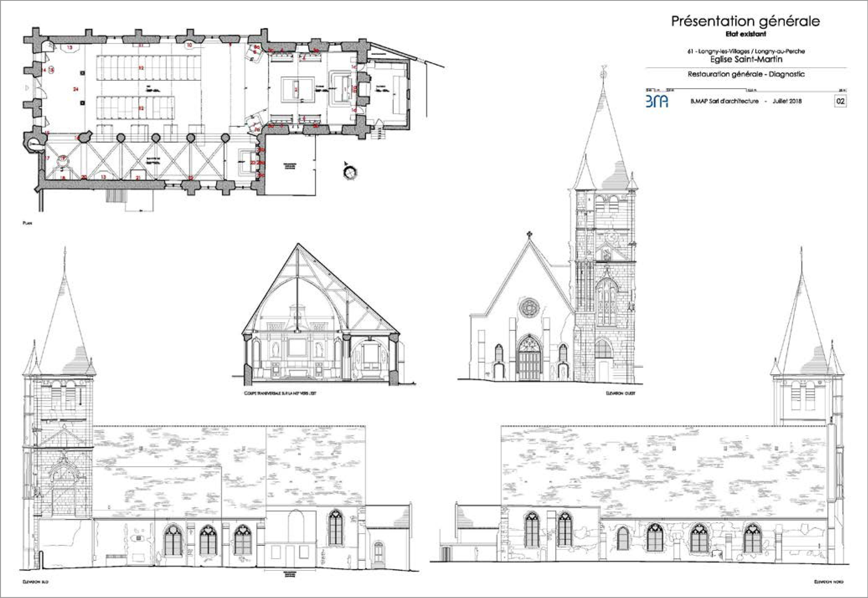868x598 pixels.
Task: Click the blue BMA architecture logo
Action: [657, 101]
